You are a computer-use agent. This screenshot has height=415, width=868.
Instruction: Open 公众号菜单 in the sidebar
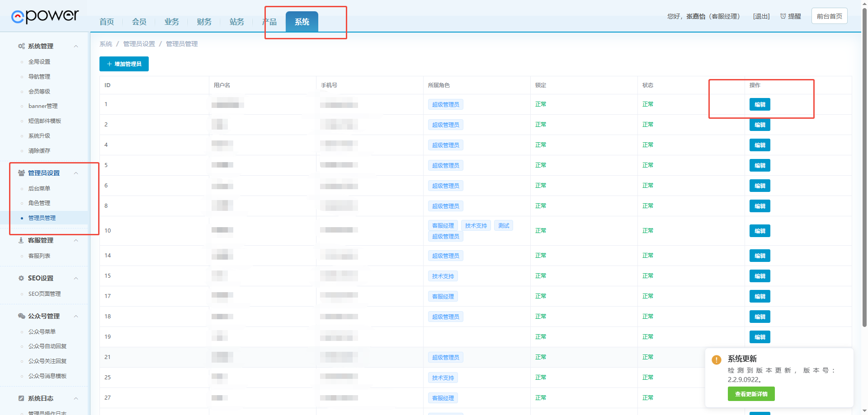tap(42, 332)
